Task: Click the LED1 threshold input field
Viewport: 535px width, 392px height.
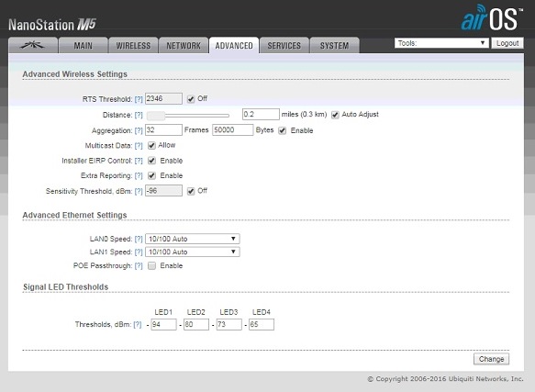Action: click(163, 324)
